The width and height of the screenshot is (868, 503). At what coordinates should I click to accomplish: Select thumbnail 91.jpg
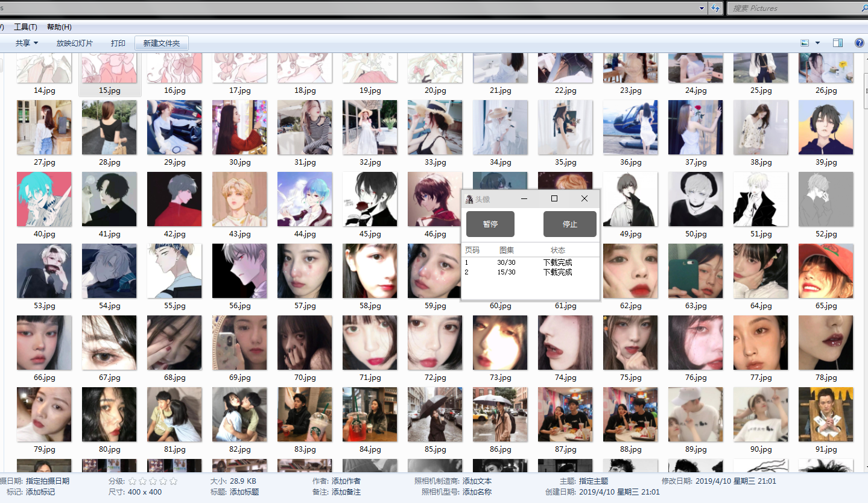(x=826, y=414)
